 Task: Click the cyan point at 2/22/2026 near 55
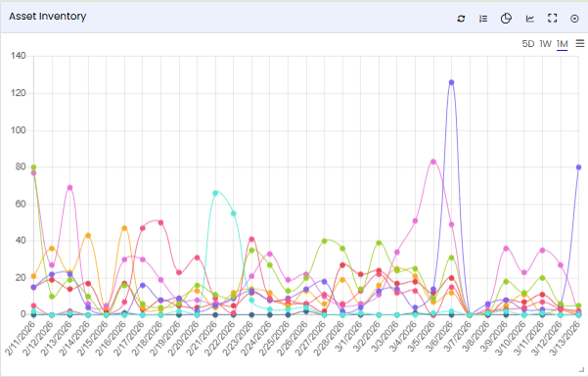click(x=234, y=213)
